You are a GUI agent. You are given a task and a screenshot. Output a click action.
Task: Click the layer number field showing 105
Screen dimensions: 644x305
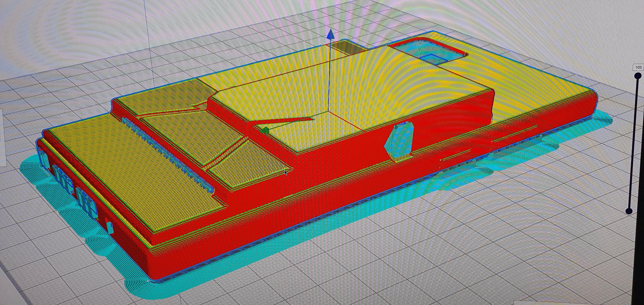click(638, 67)
